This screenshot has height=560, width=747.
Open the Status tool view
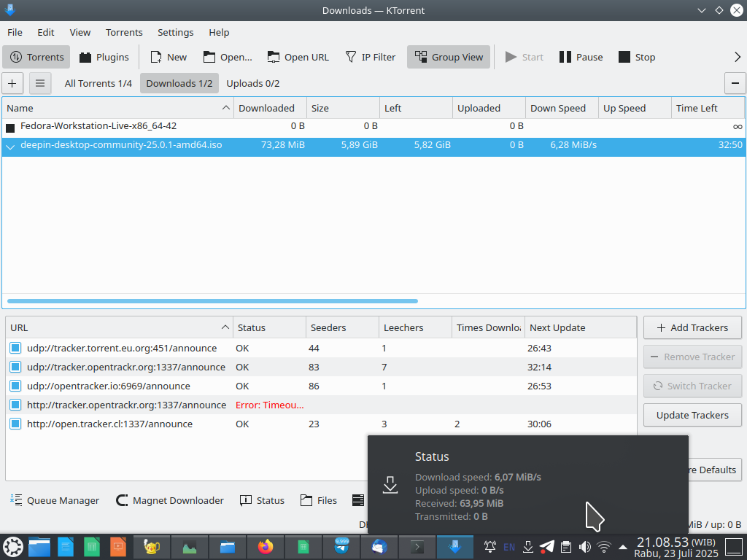262,500
